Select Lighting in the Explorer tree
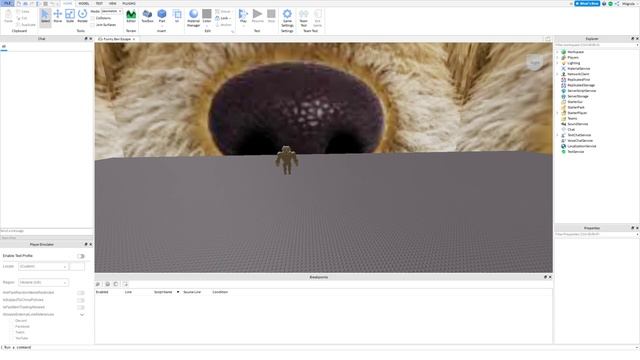This screenshot has width=640, height=360. click(x=573, y=63)
